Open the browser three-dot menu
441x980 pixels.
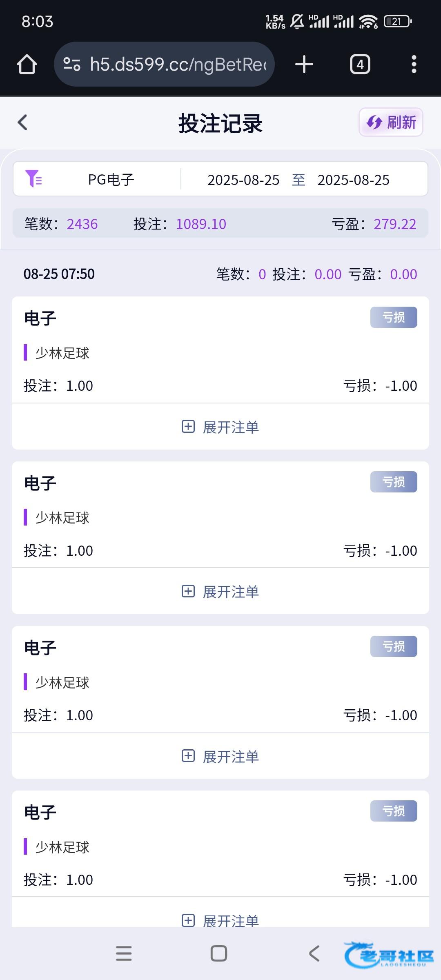coord(414,65)
